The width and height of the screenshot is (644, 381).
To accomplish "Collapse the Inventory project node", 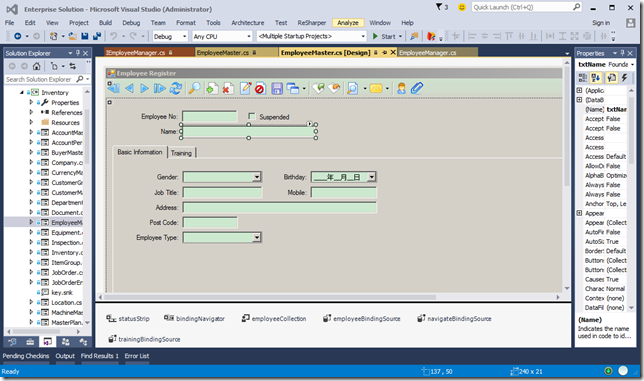I will coord(22,92).
